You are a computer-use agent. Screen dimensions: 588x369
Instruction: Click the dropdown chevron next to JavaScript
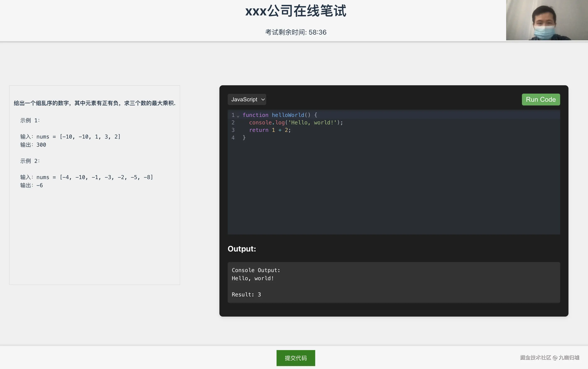263,100
